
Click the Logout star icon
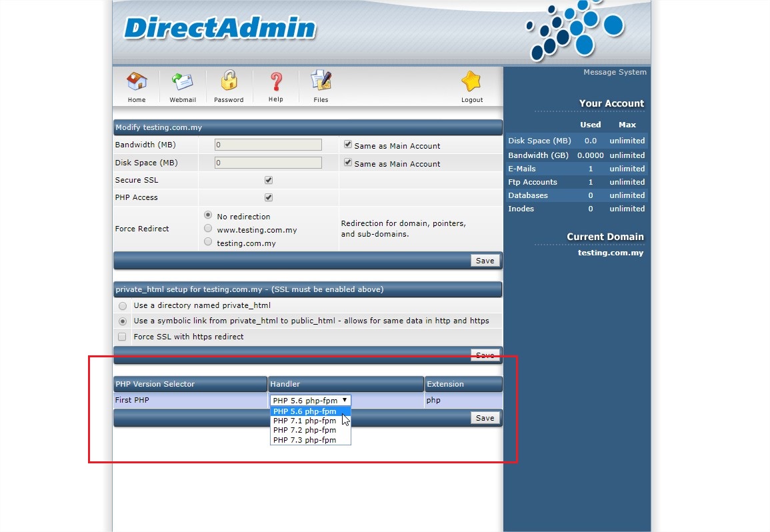tap(471, 81)
